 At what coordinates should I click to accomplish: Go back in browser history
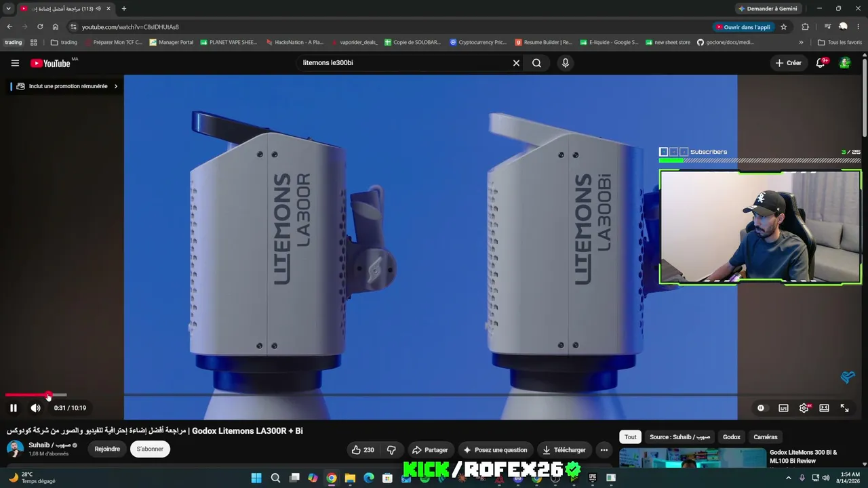tap(9, 27)
